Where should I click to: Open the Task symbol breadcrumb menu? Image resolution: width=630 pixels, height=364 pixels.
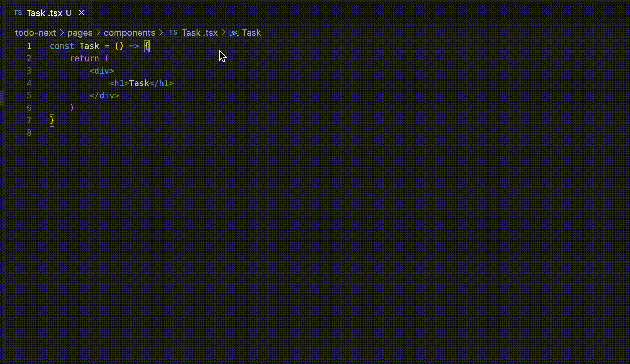(x=252, y=33)
